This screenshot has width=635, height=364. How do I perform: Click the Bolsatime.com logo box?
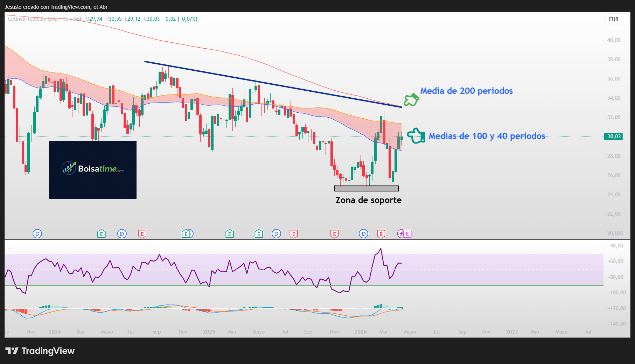93,170
